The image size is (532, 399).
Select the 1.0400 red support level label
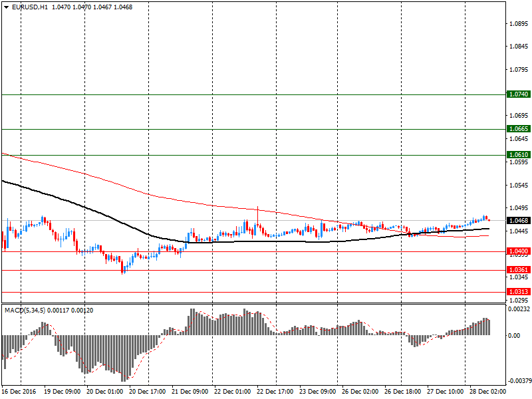tap(518, 251)
